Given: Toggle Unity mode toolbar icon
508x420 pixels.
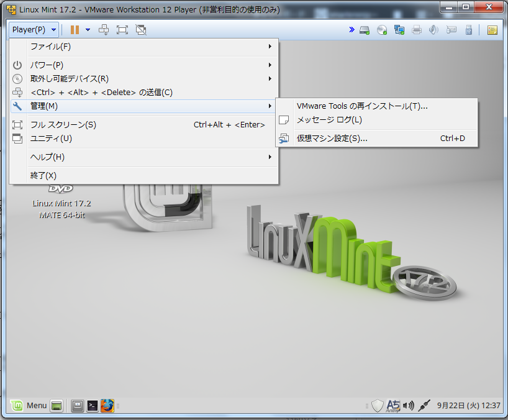Looking at the screenshot, I should 141,30.
